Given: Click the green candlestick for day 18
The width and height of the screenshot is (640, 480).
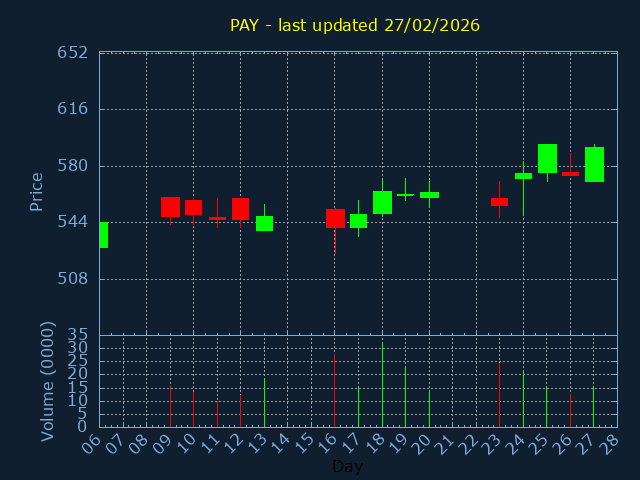Looking at the screenshot, I should [382, 202].
